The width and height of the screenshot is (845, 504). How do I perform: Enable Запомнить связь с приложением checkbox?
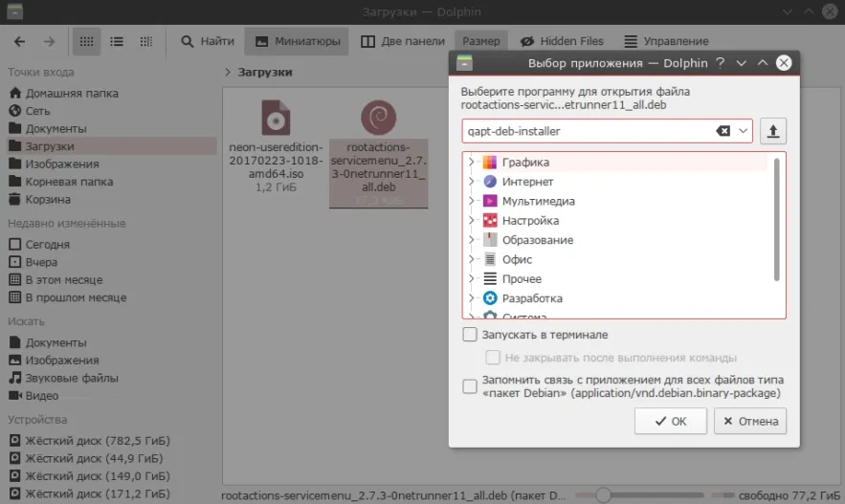point(470,386)
